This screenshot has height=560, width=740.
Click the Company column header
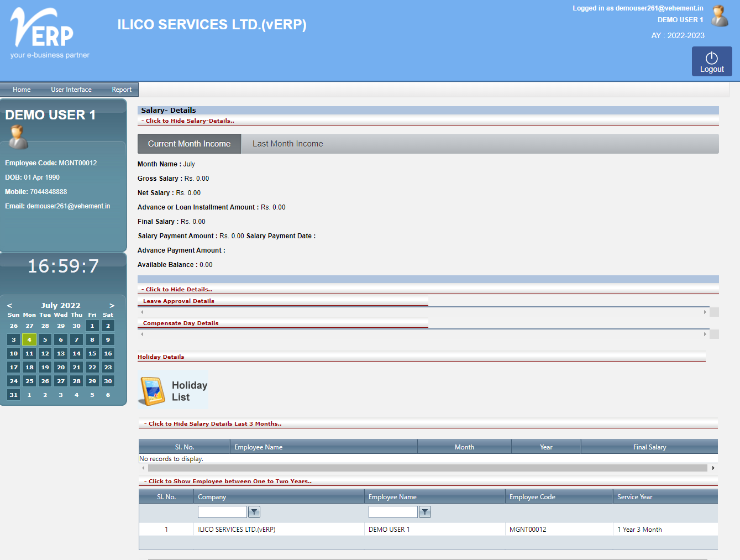pos(279,497)
